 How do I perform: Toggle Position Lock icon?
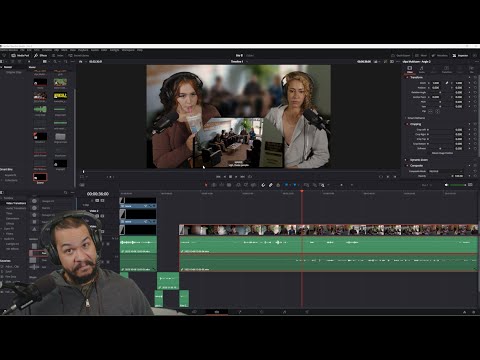click(x=278, y=185)
